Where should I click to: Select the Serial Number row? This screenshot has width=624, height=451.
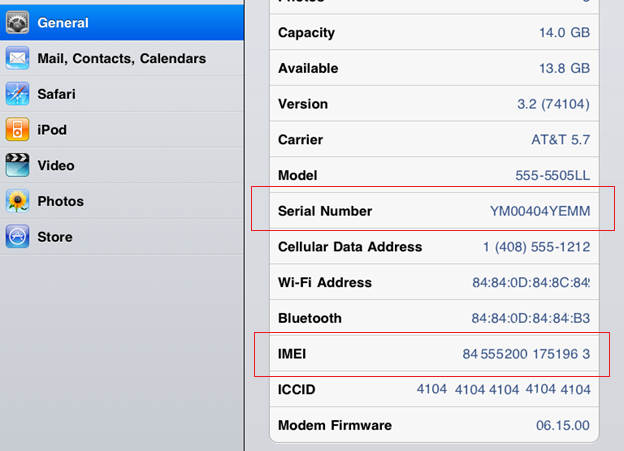[434, 211]
